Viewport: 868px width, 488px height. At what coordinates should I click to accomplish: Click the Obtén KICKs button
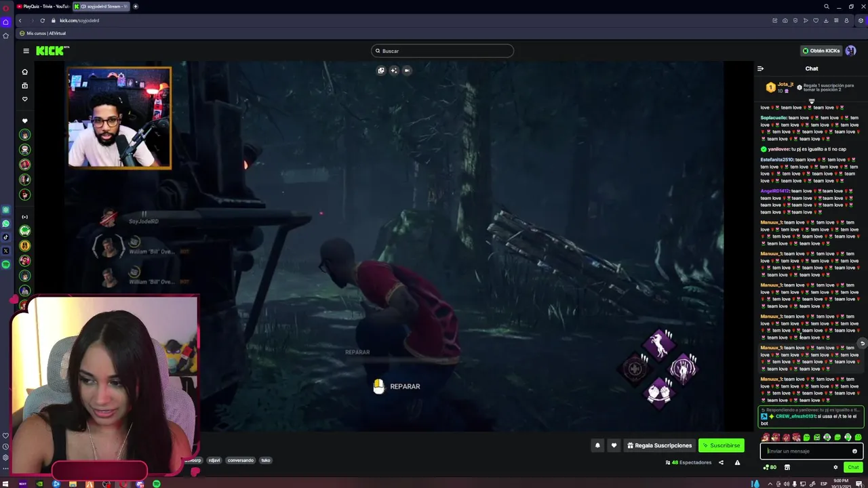[821, 51]
